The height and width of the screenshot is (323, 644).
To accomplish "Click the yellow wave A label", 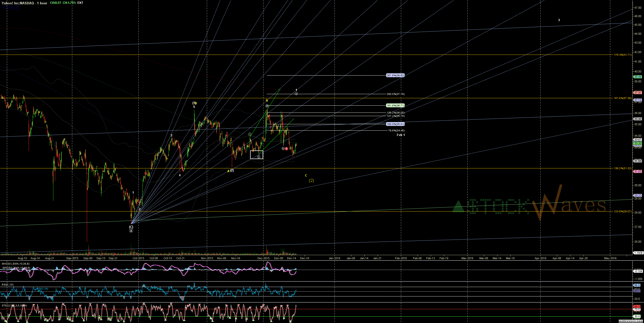I will pyautogui.click(x=228, y=171).
